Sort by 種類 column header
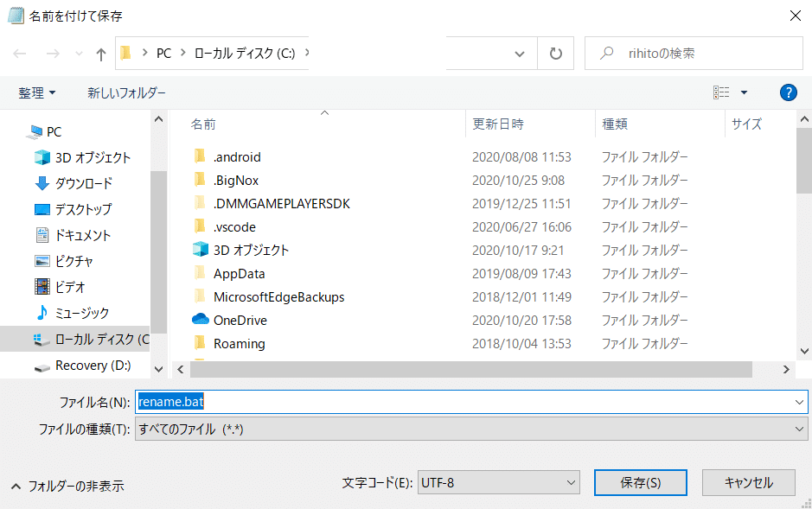The height and width of the screenshot is (509, 812). pos(615,124)
